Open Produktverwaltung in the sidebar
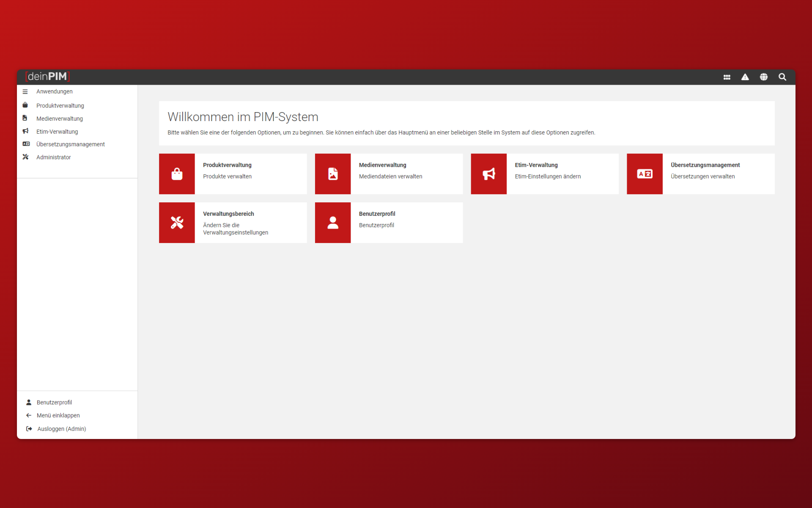Viewport: 812px width, 508px height. coord(60,105)
